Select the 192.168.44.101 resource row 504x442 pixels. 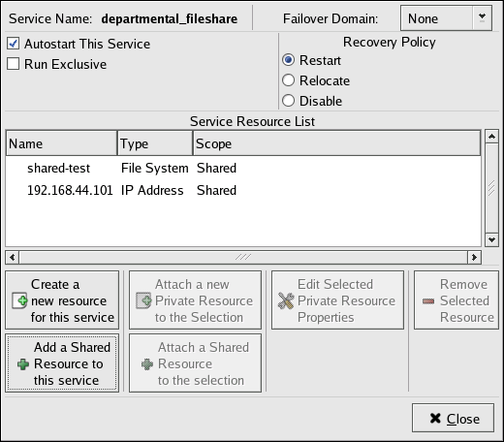coord(243,190)
